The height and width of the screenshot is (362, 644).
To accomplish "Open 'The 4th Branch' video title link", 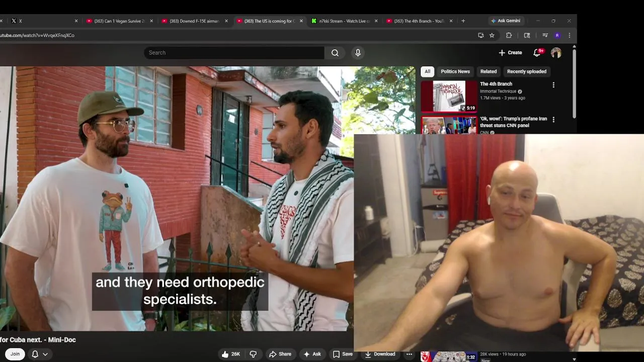I will (x=496, y=84).
